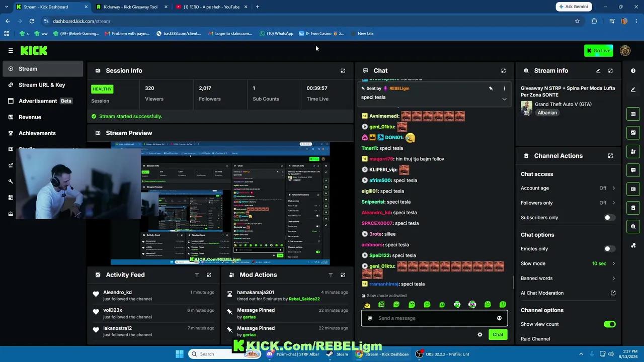
Task: Toggle the chat widget icon in right sidebar
Action: pyautogui.click(x=633, y=170)
